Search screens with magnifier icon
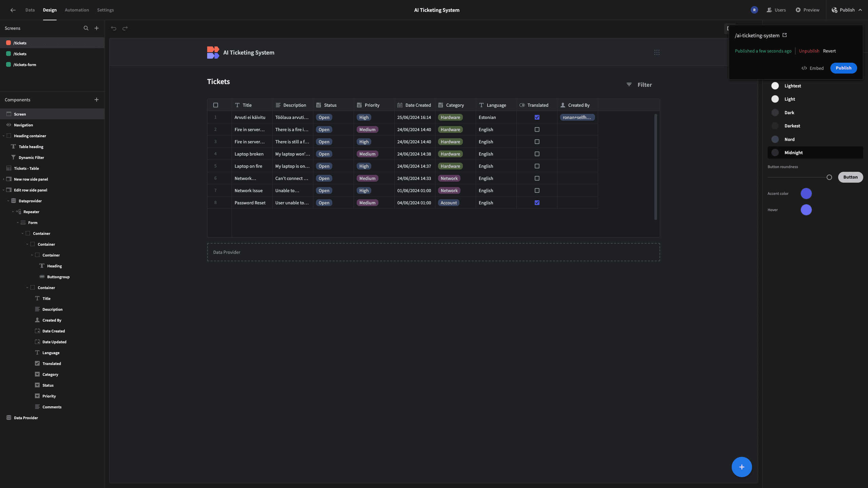Image resolution: width=868 pixels, height=488 pixels. coord(86,28)
